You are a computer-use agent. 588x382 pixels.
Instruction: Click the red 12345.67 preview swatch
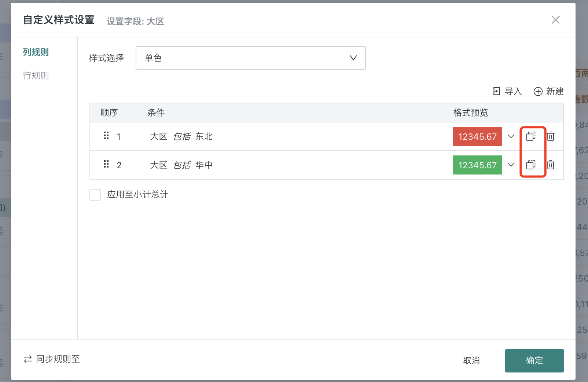[477, 136]
